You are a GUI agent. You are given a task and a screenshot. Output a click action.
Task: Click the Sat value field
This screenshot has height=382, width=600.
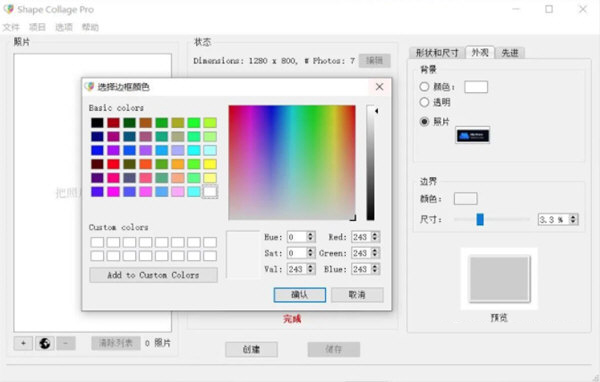click(x=297, y=253)
